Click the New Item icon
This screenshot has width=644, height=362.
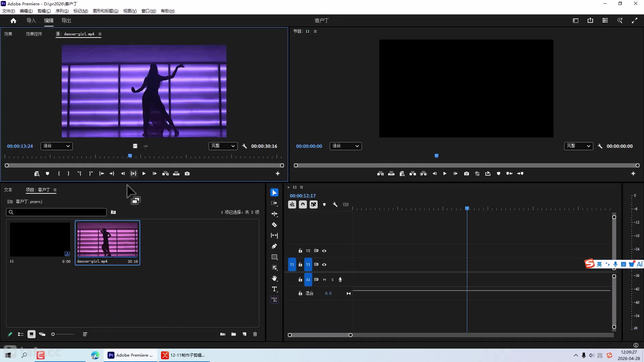[x=245, y=334]
